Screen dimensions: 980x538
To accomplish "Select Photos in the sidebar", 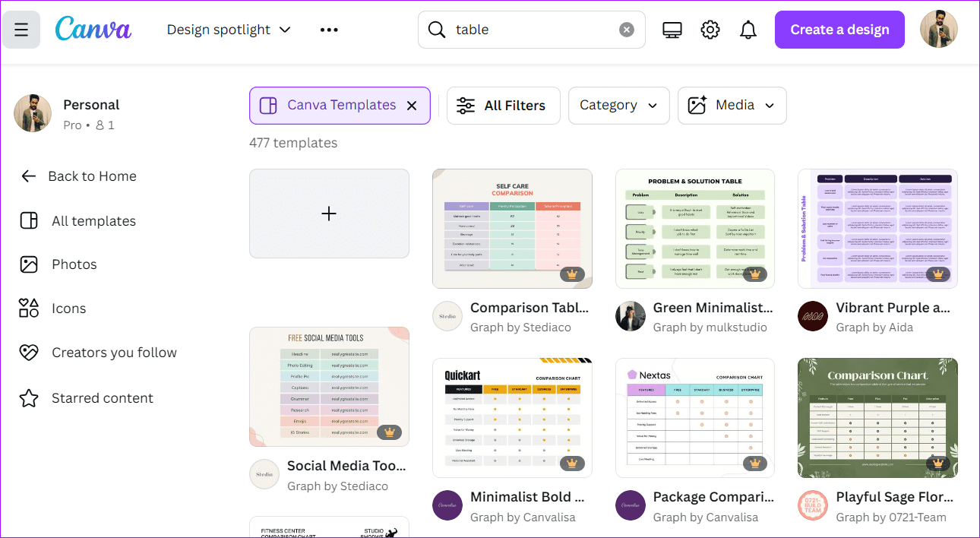I will coord(74,264).
